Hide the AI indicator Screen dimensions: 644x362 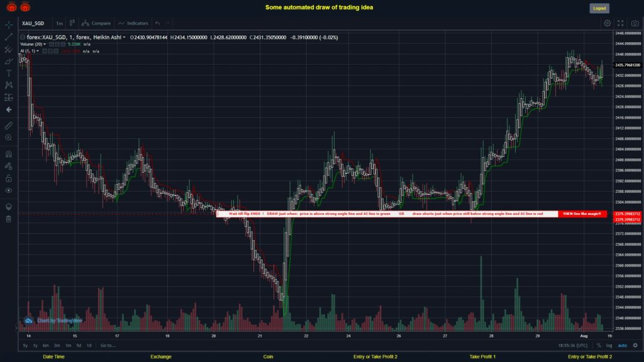click(45, 52)
